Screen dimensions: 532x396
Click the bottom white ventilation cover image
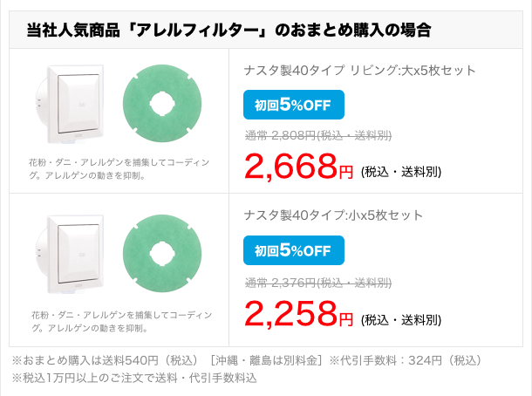70,254
